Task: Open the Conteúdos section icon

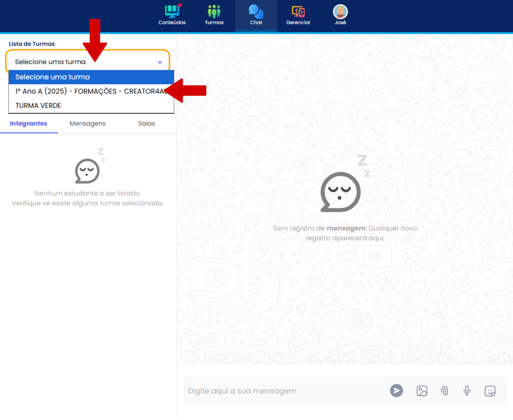Action: pyautogui.click(x=172, y=11)
